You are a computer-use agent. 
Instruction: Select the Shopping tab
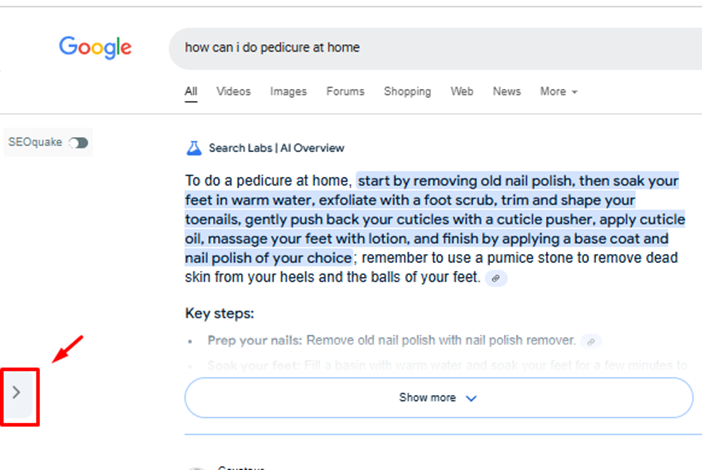pyautogui.click(x=407, y=91)
